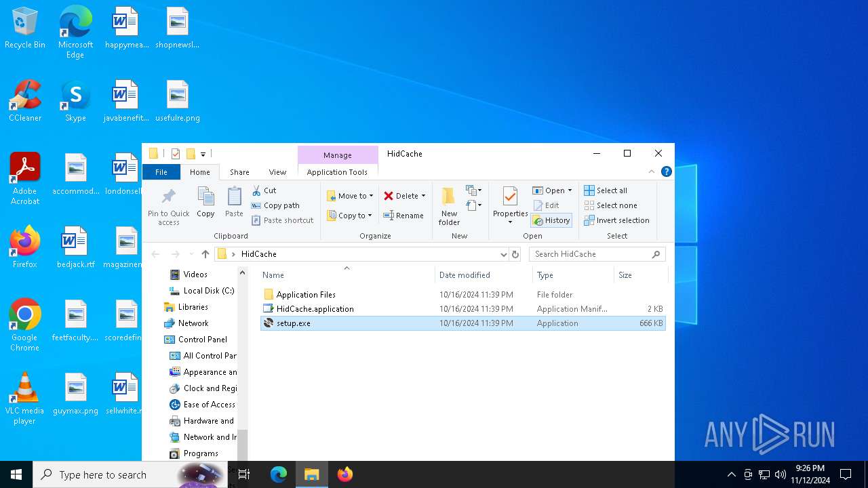
Task: Click Select none
Action: tap(610, 205)
